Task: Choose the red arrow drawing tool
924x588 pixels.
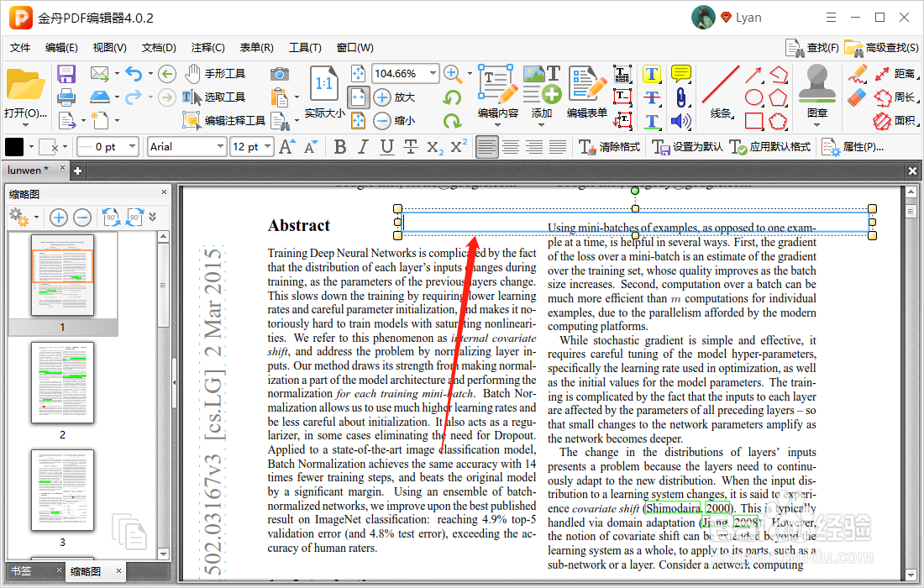Action: point(753,74)
